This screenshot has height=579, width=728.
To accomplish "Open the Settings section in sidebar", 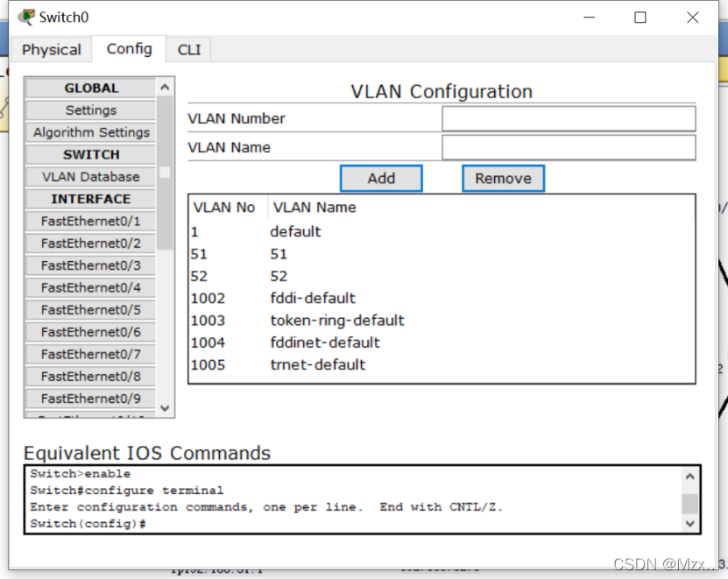I will click(x=91, y=110).
